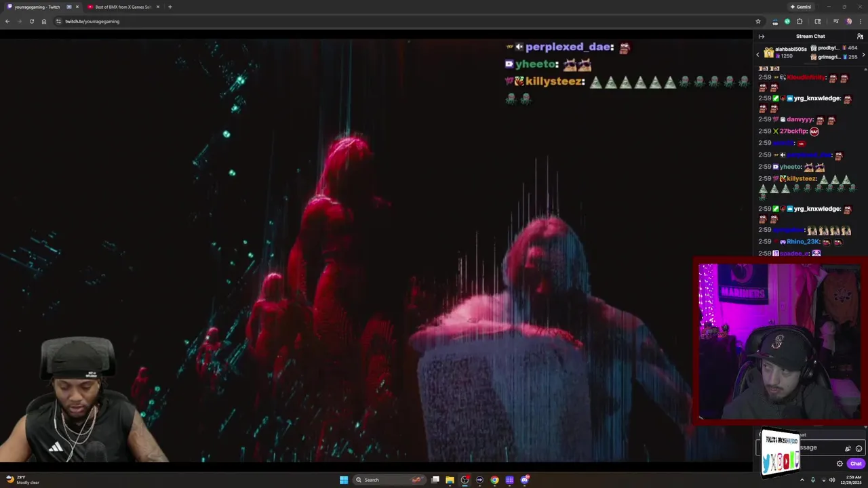Screen dimensions: 868x488
Task: Open Task View on taskbar
Action: [x=435, y=480]
